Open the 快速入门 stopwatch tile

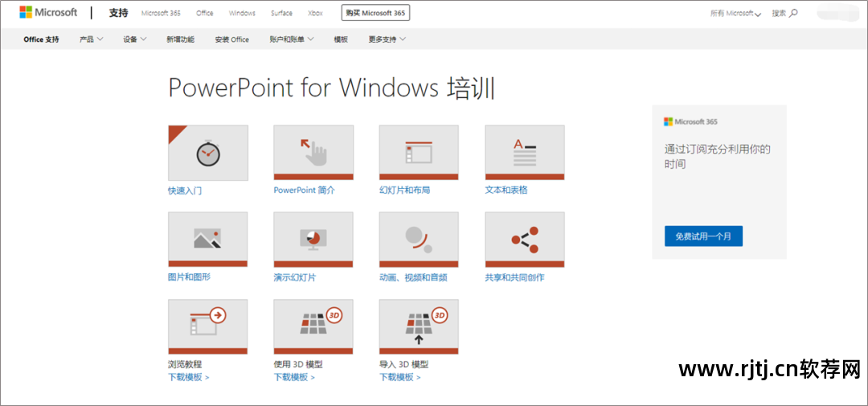[208, 153]
